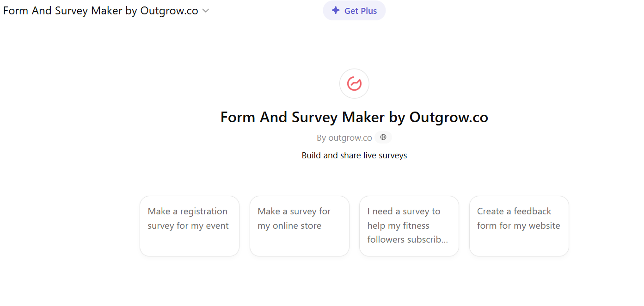Pick the fitness followers survey prompt card
This screenshot has width=644, height=306.
pos(409,226)
